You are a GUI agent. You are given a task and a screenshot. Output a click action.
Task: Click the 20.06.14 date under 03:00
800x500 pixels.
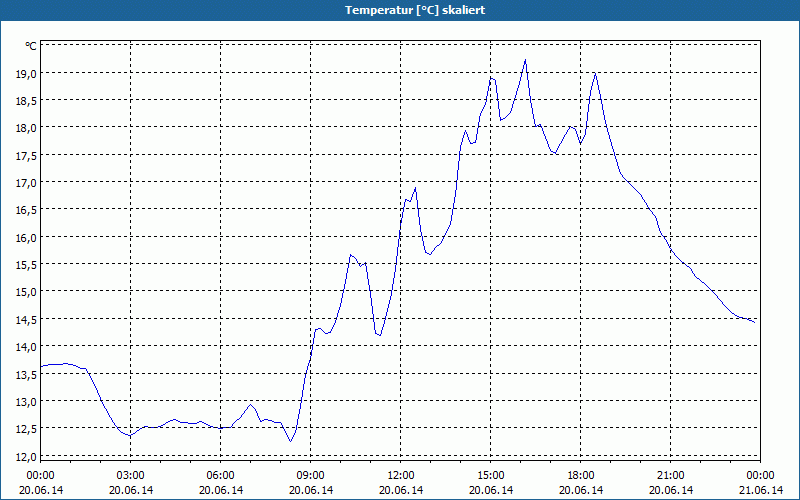131,490
